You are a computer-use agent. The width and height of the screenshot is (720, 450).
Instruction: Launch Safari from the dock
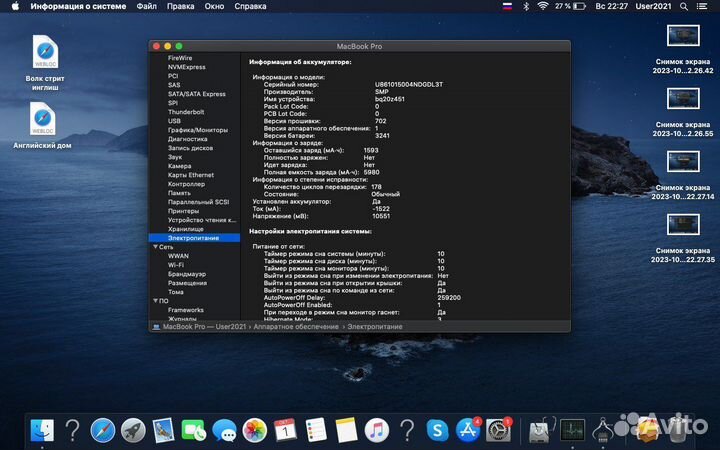tap(103, 431)
